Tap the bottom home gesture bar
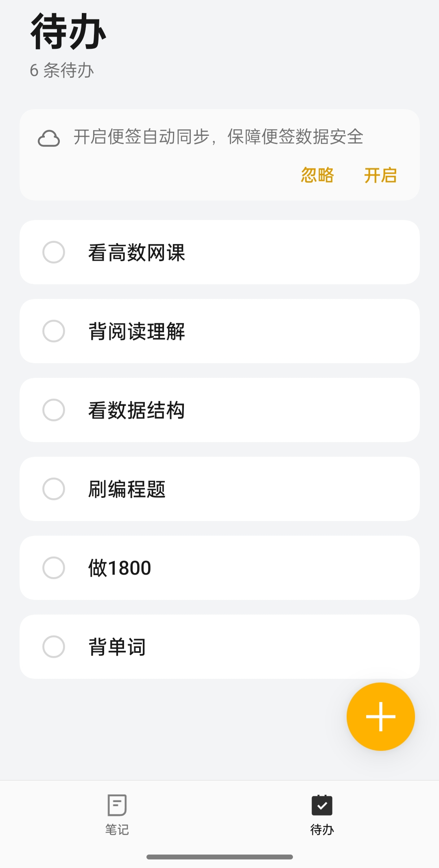This screenshot has height=868, width=439. [x=220, y=857]
